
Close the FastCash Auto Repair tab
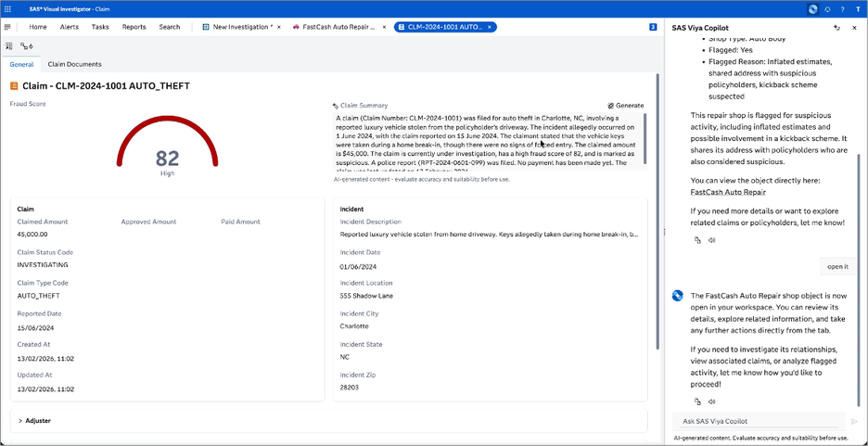[384, 27]
